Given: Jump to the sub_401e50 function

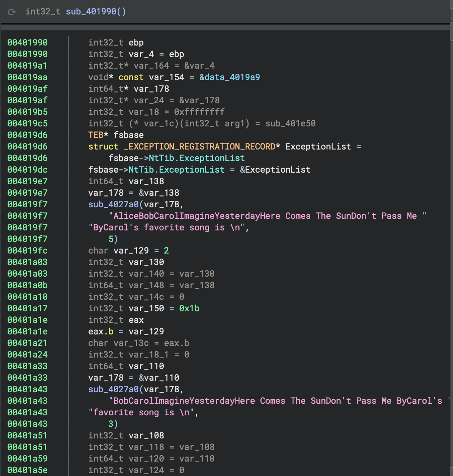Looking at the screenshot, I should tap(290, 124).
